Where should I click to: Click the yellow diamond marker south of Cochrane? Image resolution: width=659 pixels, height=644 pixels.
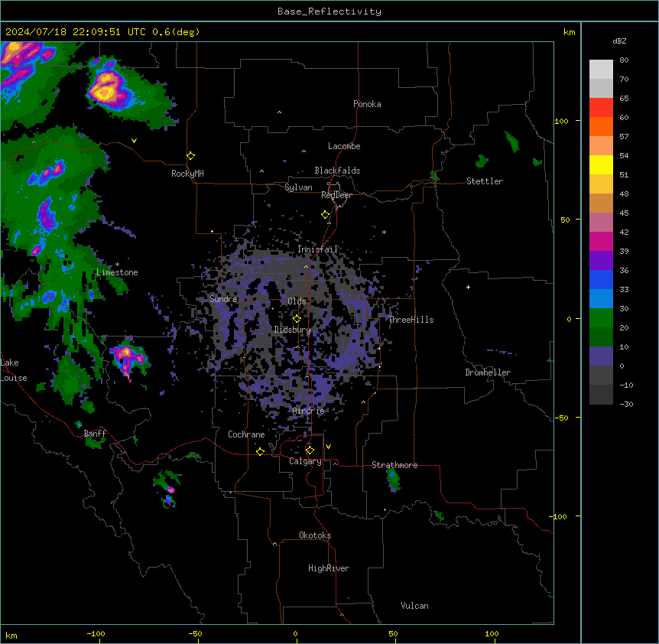(260, 451)
